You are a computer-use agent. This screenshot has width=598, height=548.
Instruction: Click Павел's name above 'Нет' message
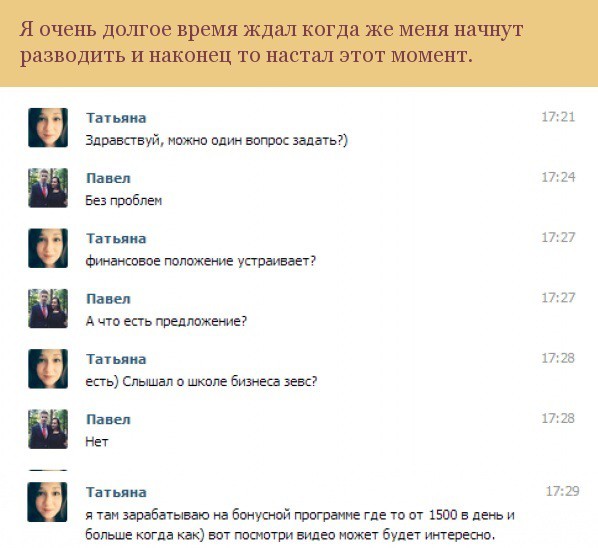pos(108,419)
